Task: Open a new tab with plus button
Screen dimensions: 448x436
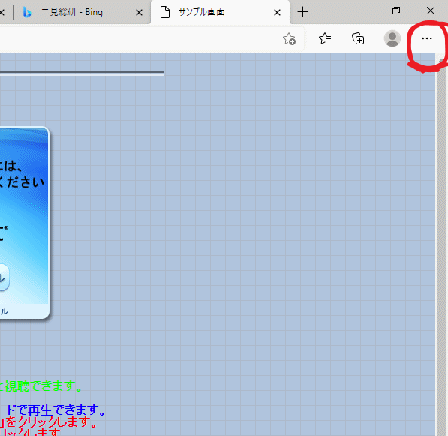Action: (303, 12)
